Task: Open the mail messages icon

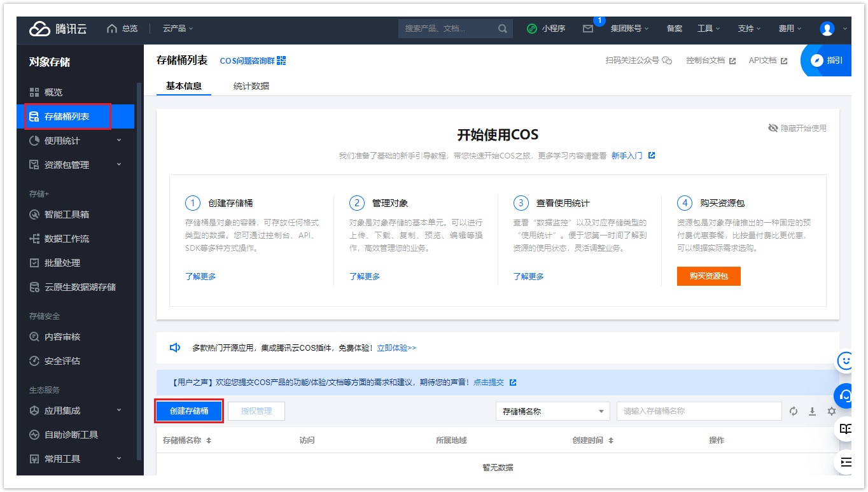Action: (x=588, y=29)
